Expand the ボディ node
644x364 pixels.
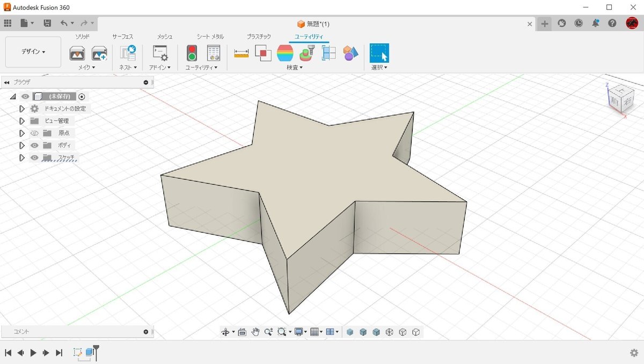(x=22, y=145)
